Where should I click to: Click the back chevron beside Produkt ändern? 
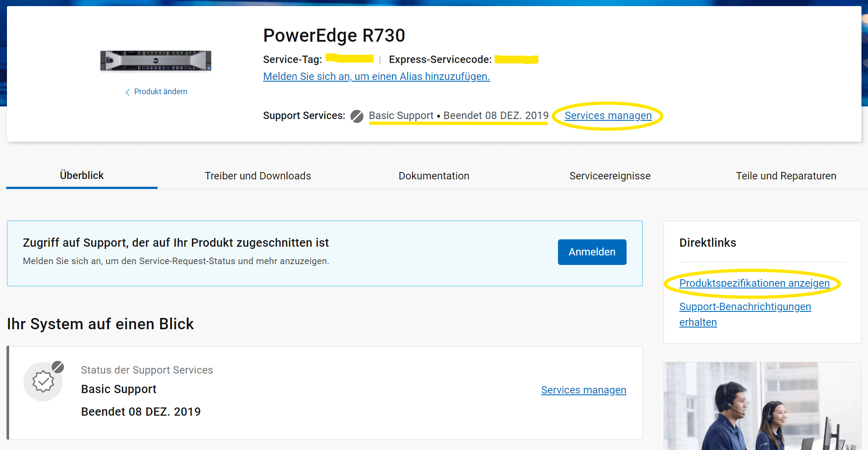(128, 92)
